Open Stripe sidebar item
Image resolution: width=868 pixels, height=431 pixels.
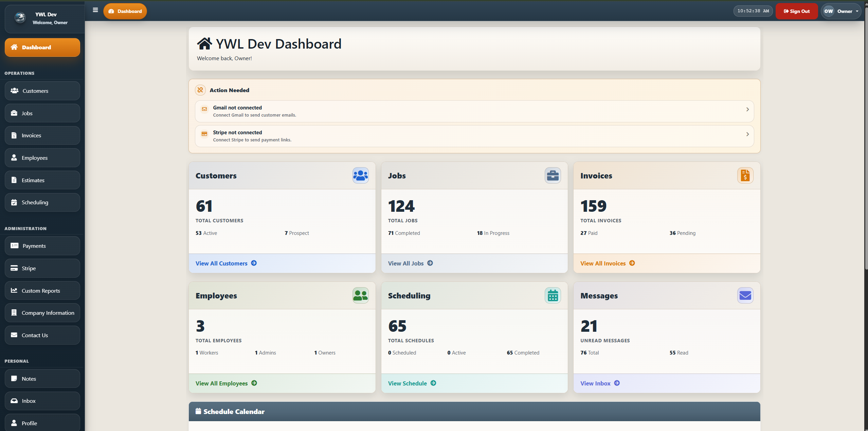coord(42,268)
